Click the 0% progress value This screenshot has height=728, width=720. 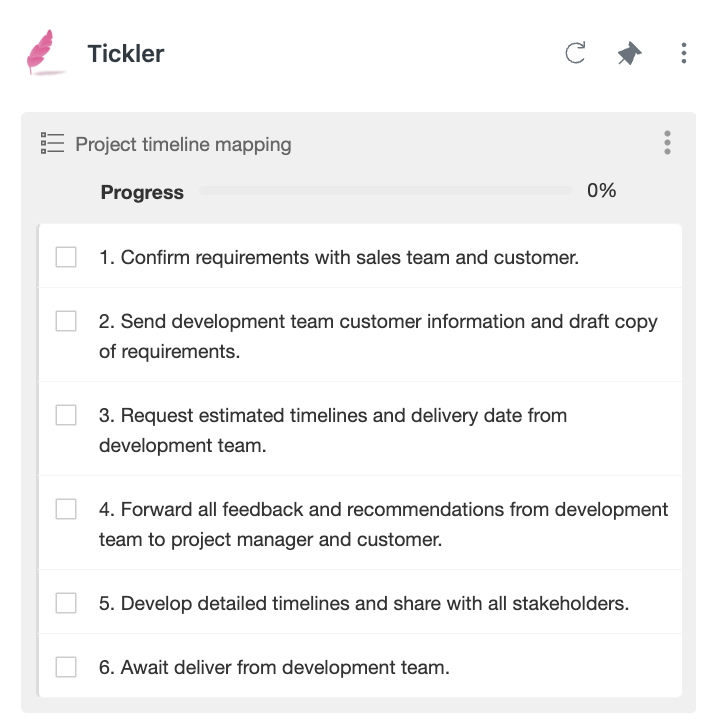click(601, 190)
